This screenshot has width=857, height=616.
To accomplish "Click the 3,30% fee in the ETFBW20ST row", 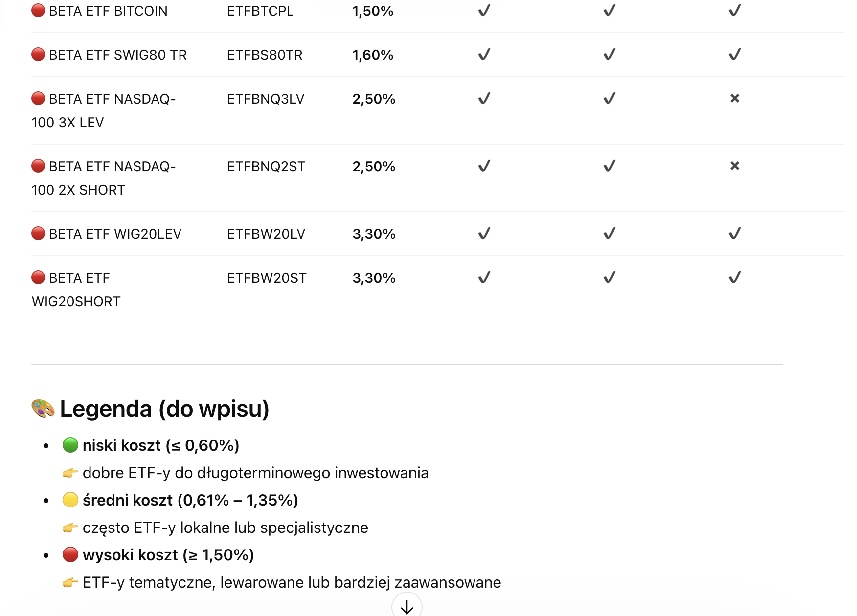I will (374, 278).
